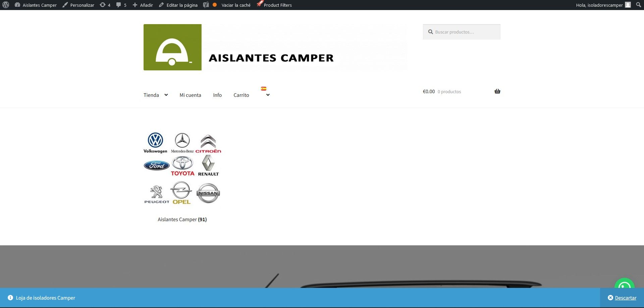
Task: Click the Aislantes Camper logo image
Action: [275, 47]
